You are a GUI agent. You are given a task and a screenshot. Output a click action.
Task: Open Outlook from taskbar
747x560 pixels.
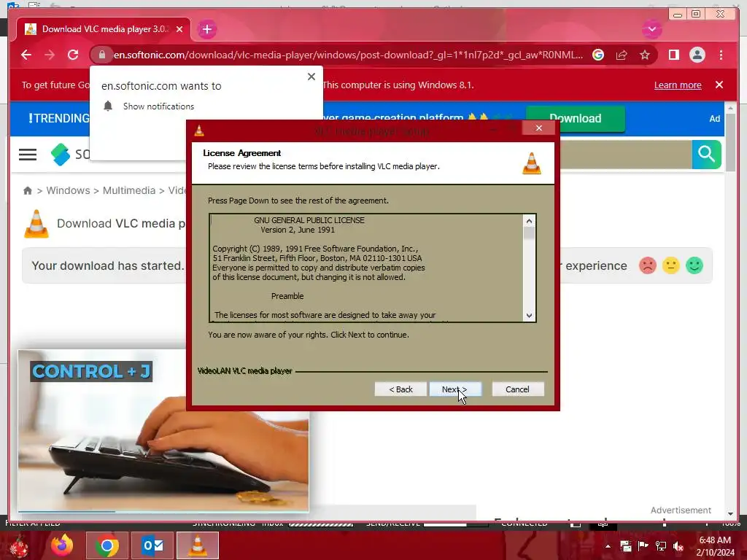[152, 545]
